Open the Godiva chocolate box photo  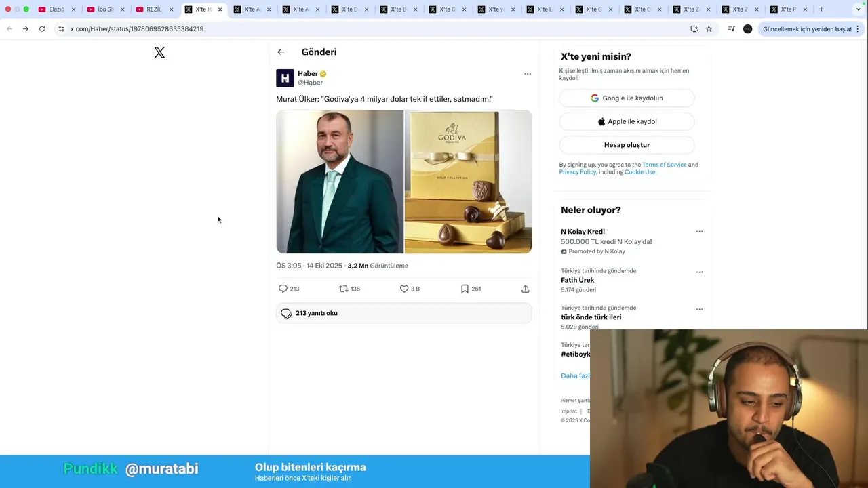click(x=468, y=182)
